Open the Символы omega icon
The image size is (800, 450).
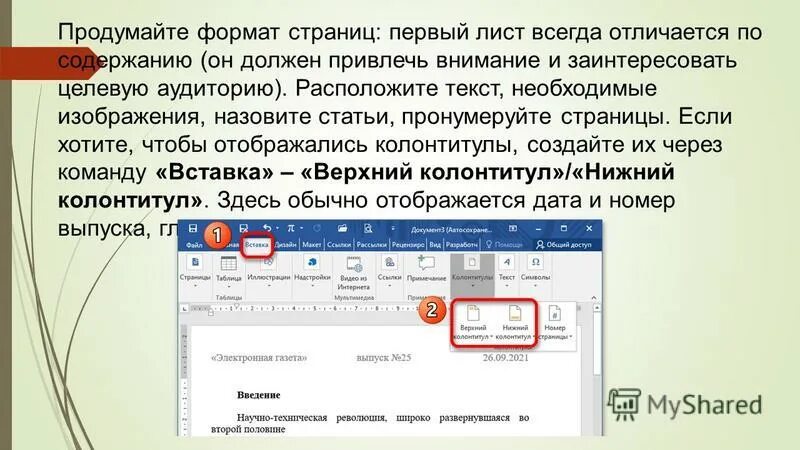pos(535,262)
